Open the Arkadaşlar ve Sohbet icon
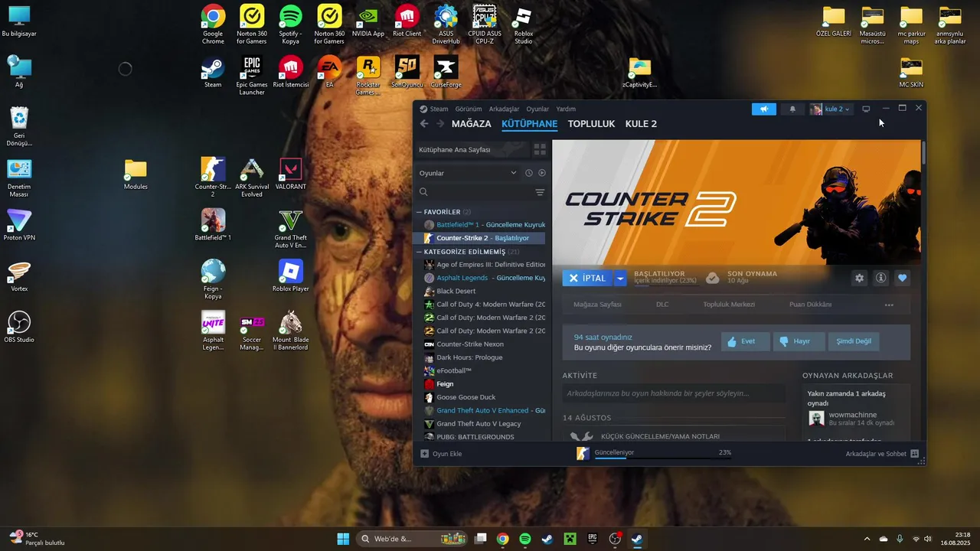Screen dimensions: 980x551 click(914, 454)
